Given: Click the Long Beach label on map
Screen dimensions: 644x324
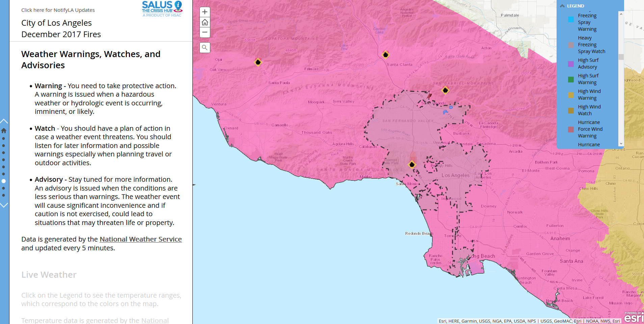Looking at the screenshot, I should pos(482,256).
